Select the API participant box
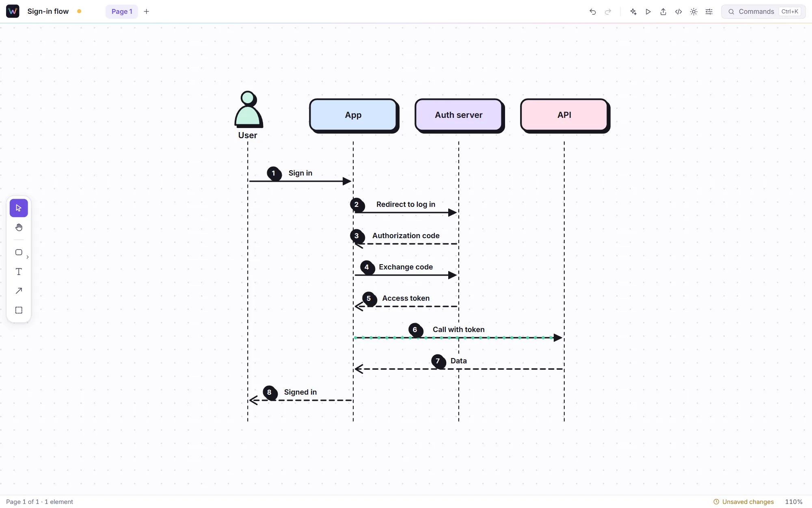The width and height of the screenshot is (812, 508). point(564,115)
